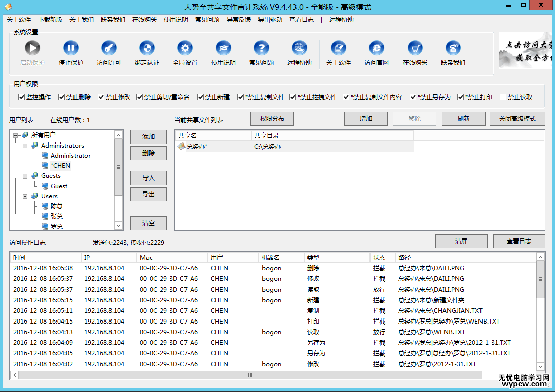Image resolution: width=555 pixels, height=392 pixels.
Task: Open 全局设置 gear icon
Action: click(185, 48)
